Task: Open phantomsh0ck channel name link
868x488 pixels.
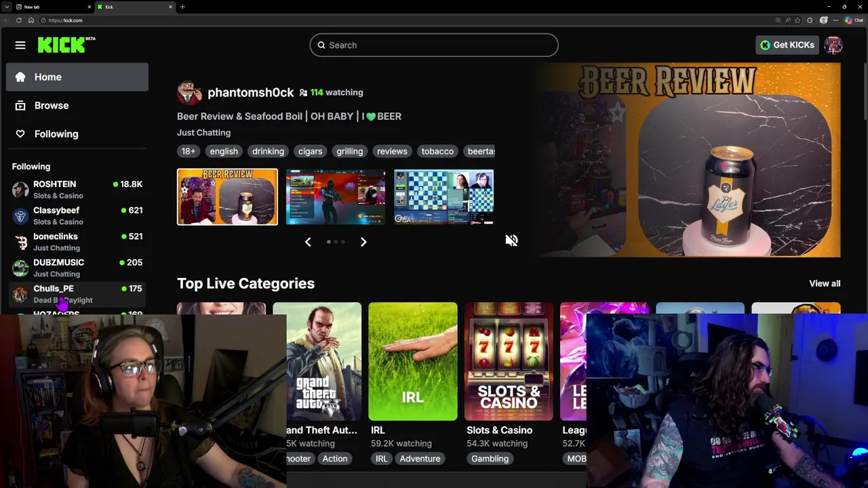Action: [x=250, y=92]
